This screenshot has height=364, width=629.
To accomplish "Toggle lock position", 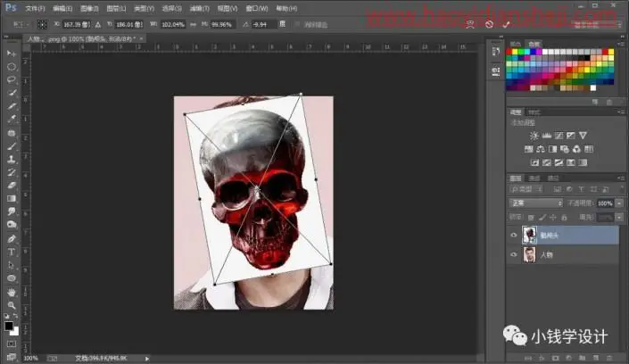I will [553, 218].
